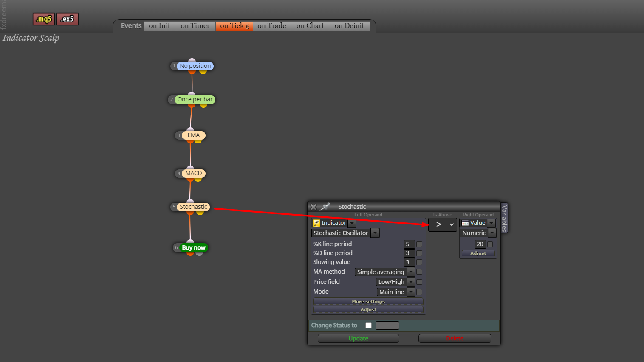The height and width of the screenshot is (362, 644).
Task: Switch to the on Trade event tab
Action: (x=272, y=26)
